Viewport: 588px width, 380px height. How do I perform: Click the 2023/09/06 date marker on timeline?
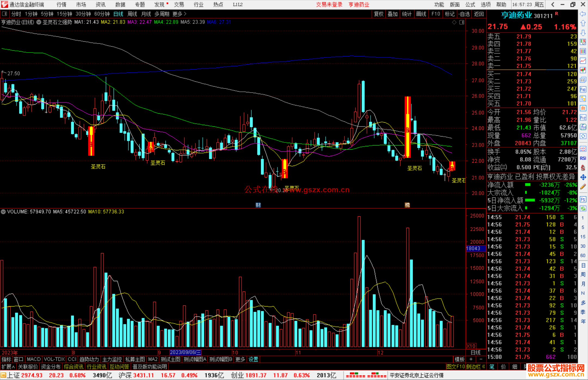pos(185,352)
